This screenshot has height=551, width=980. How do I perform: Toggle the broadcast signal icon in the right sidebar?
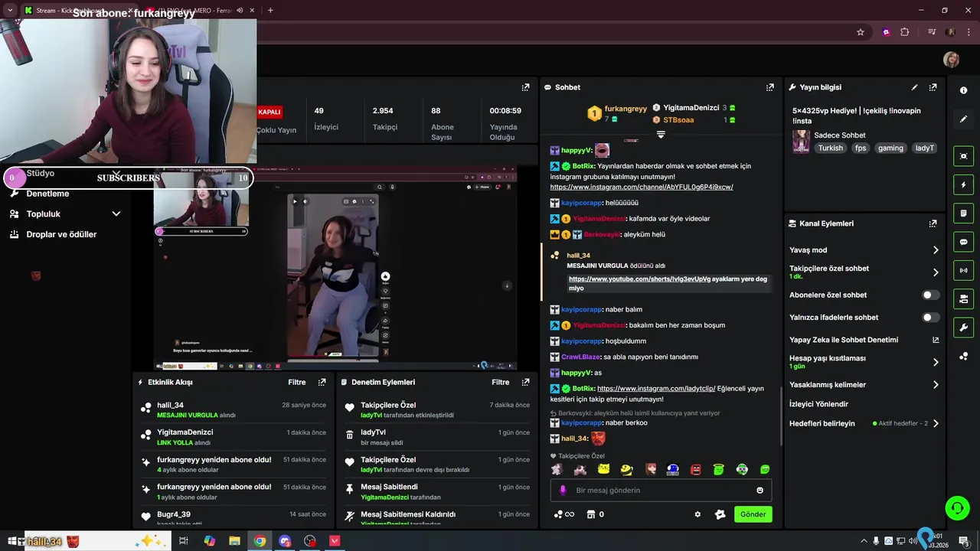[x=963, y=270]
